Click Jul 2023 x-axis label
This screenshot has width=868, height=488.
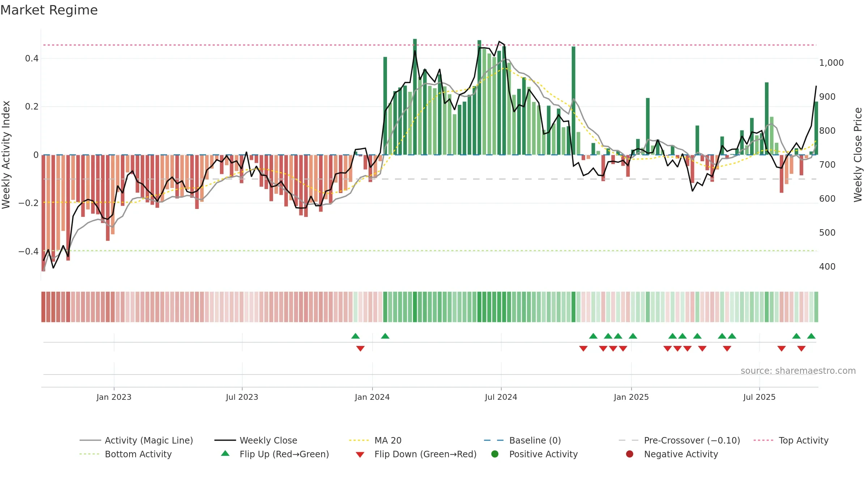point(242,397)
